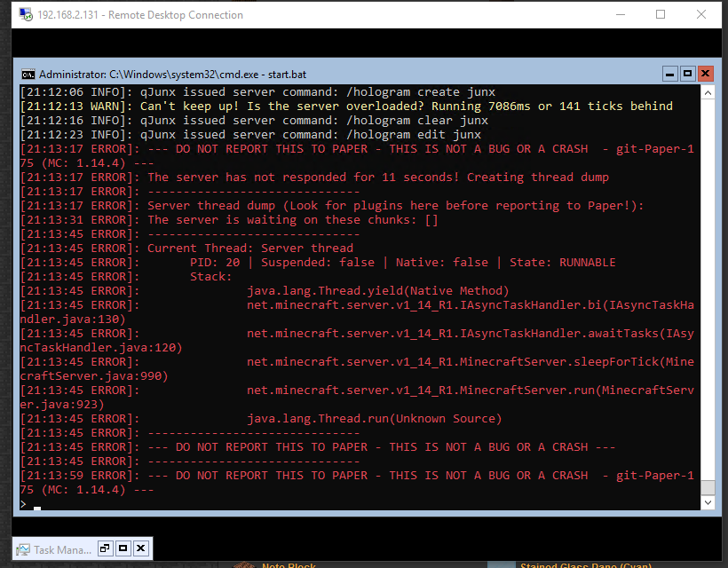Click the 192.168.2.131 Remote Desktop title text

140,15
